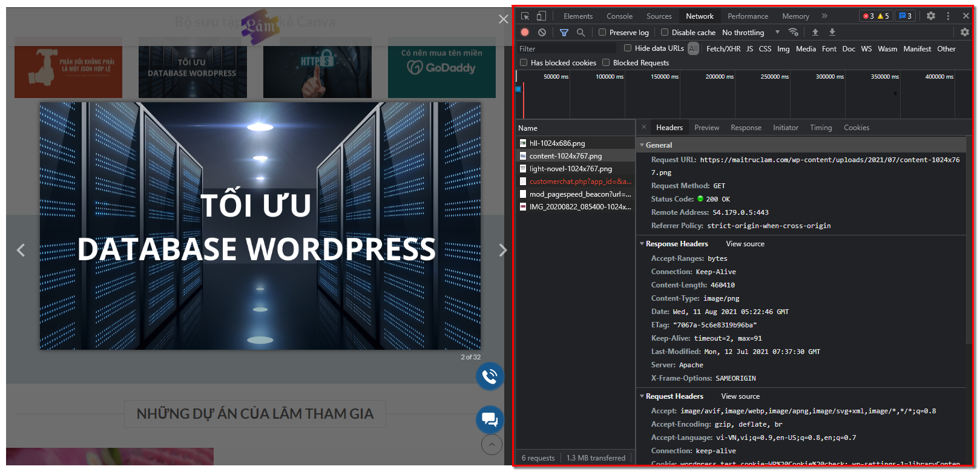Click the phone call floating button
Viewport: 980px width, 472px height.
coord(490,376)
